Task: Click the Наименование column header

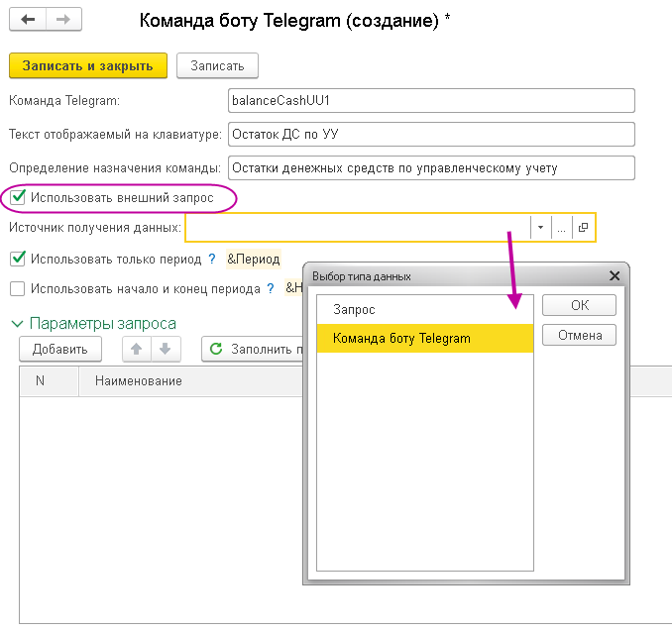Action: 190,381
